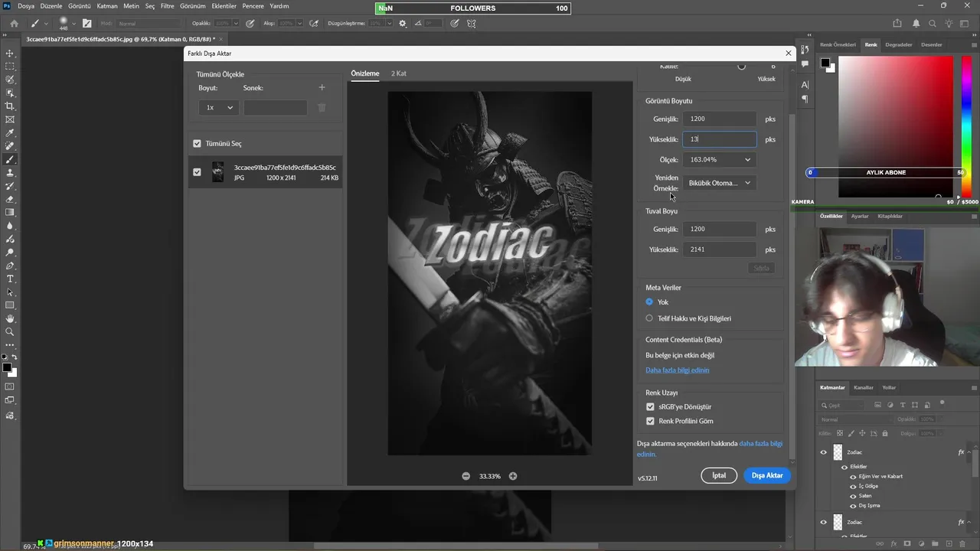Open the notifications bell
Screen dimensions: 980x551
pos(916,23)
